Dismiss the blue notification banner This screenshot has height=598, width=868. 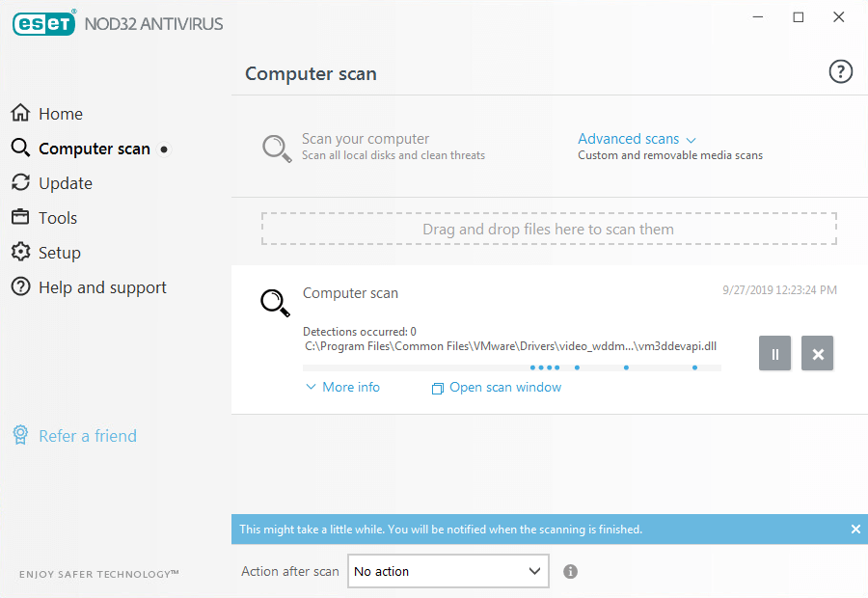[855, 529]
